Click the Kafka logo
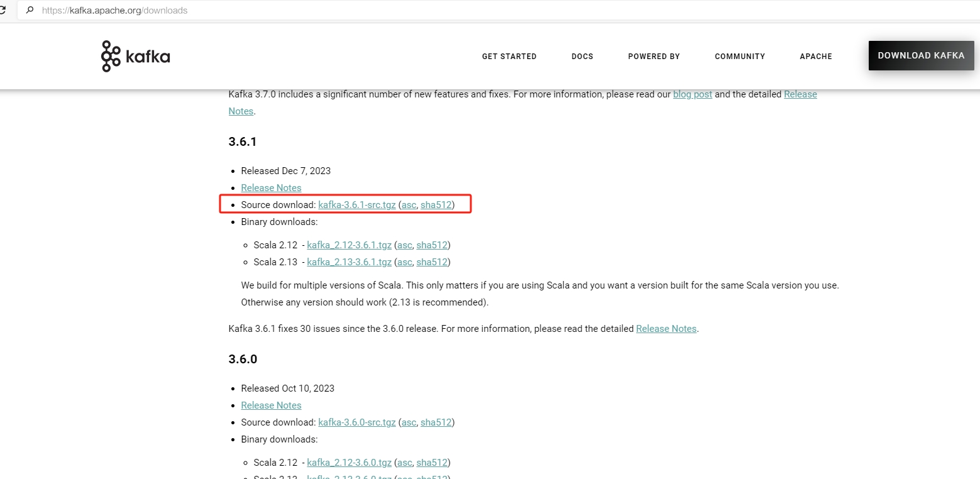980x479 pixels. 136,56
